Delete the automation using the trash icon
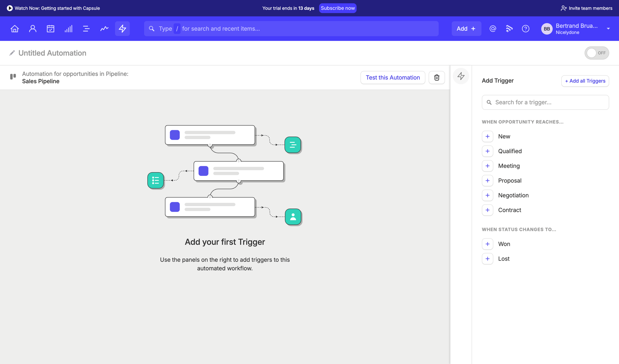 click(x=437, y=77)
